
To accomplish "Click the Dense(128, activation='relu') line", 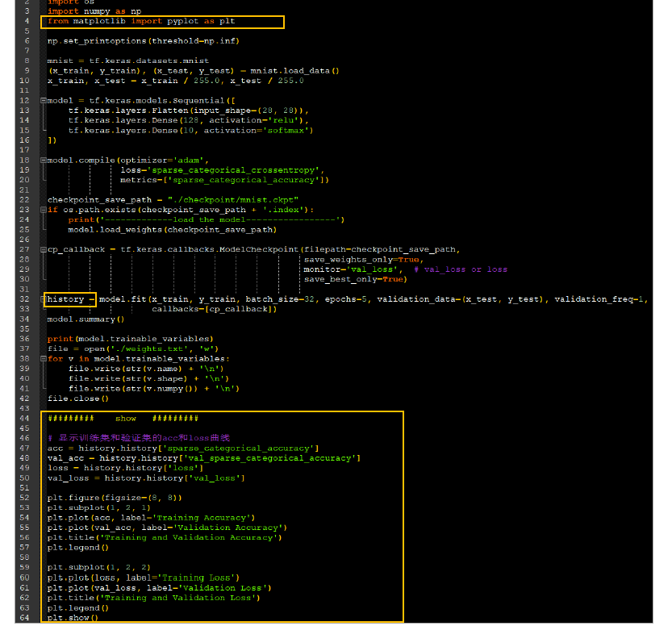I will click(x=188, y=120).
